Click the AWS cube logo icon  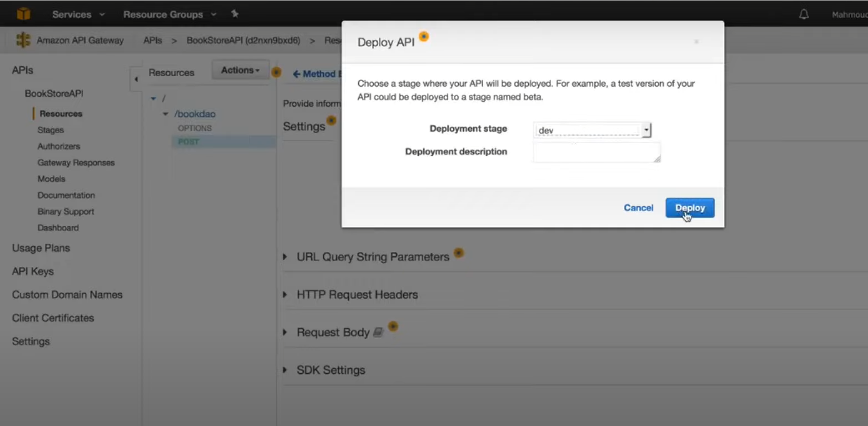[x=23, y=14]
